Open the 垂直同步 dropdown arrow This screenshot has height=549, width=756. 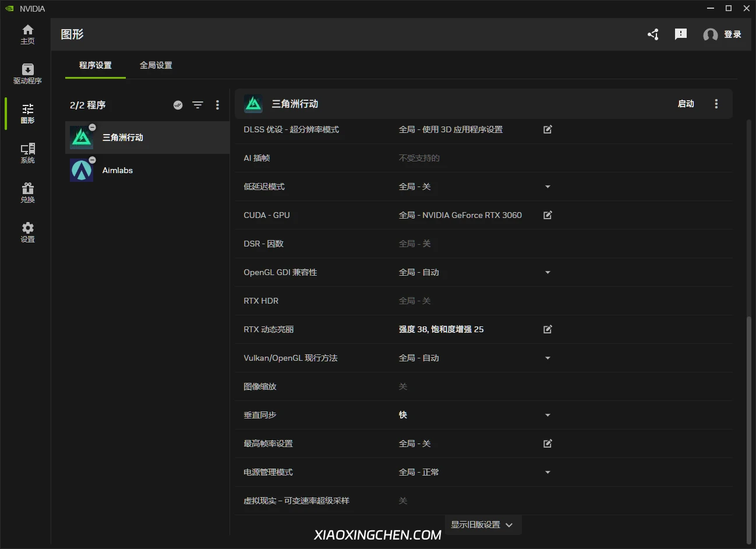(547, 415)
